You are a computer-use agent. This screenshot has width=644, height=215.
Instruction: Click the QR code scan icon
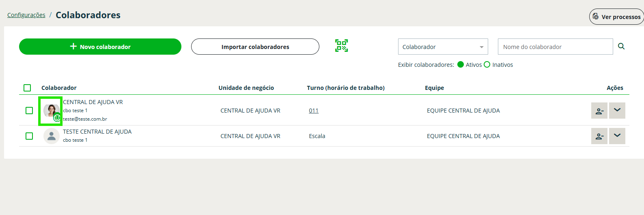click(x=341, y=46)
